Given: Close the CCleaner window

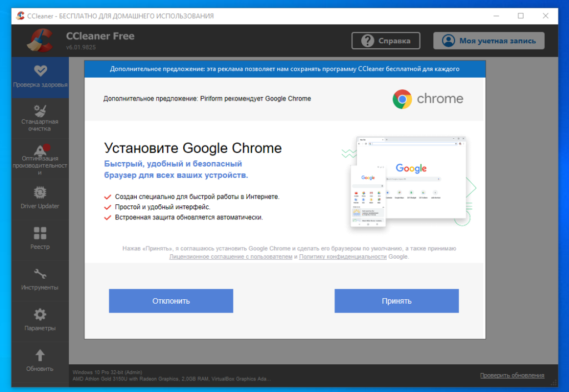Looking at the screenshot, I should [546, 16].
